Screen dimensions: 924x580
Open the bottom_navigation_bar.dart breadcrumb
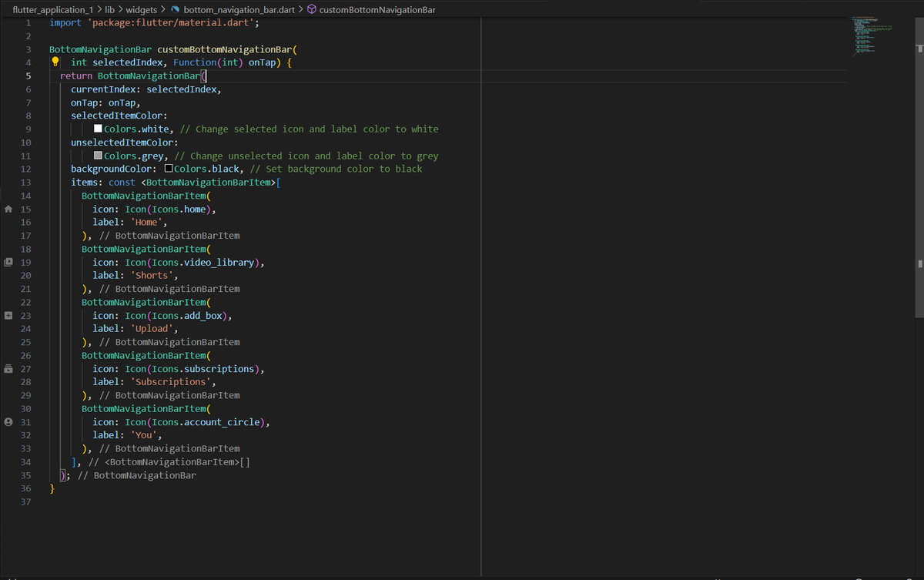coord(239,9)
